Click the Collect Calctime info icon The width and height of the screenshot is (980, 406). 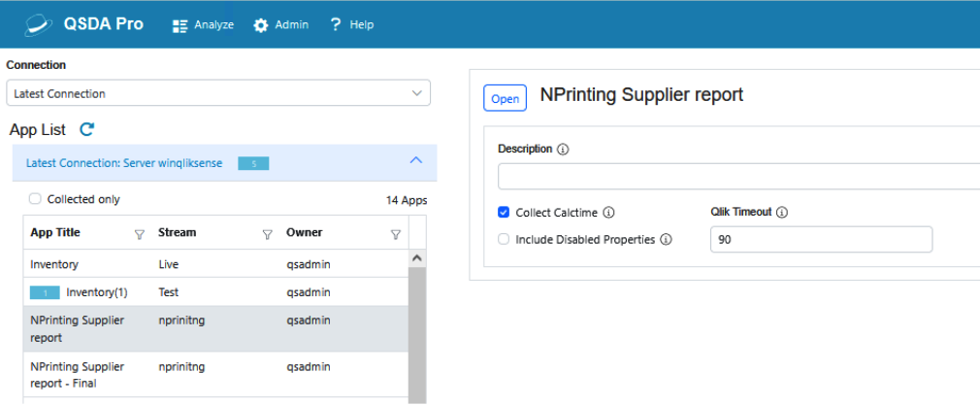coord(608,213)
